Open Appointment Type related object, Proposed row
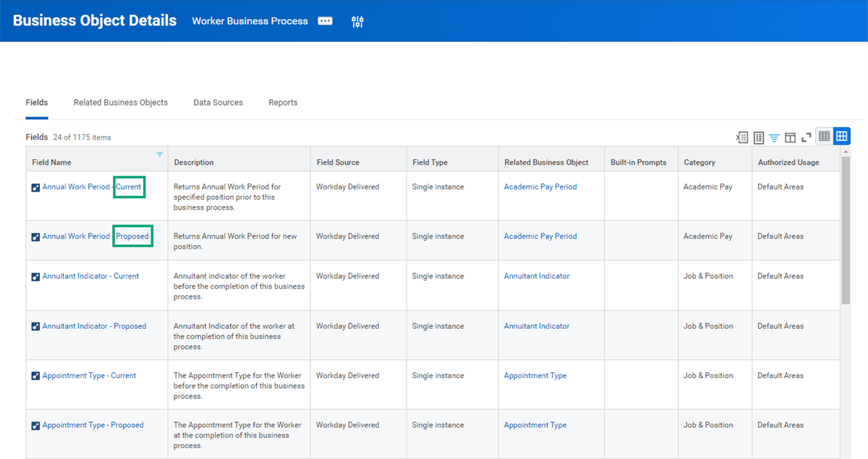Image resolution: width=868 pixels, height=459 pixels. click(x=535, y=425)
